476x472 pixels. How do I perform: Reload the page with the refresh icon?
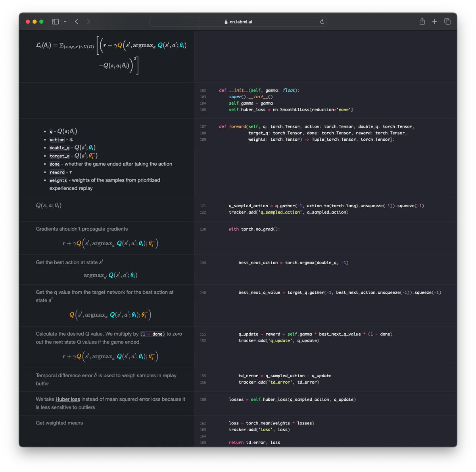322,22
